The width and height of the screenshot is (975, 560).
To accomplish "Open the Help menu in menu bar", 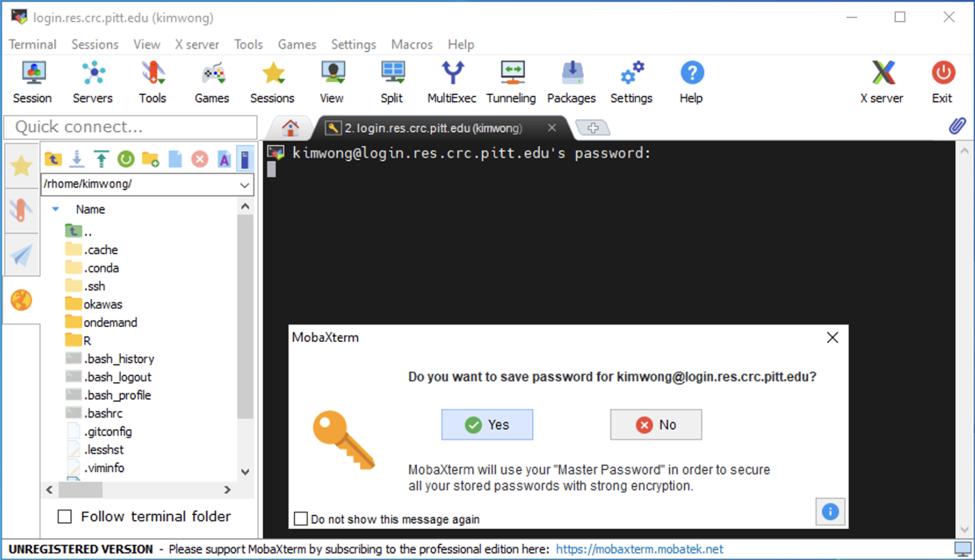I will (x=461, y=44).
